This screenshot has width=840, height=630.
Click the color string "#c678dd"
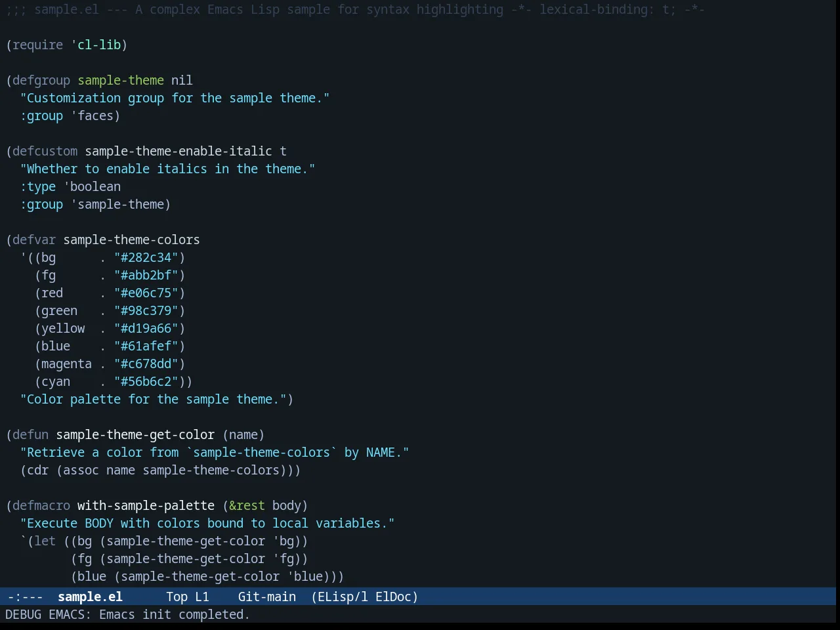tap(146, 364)
